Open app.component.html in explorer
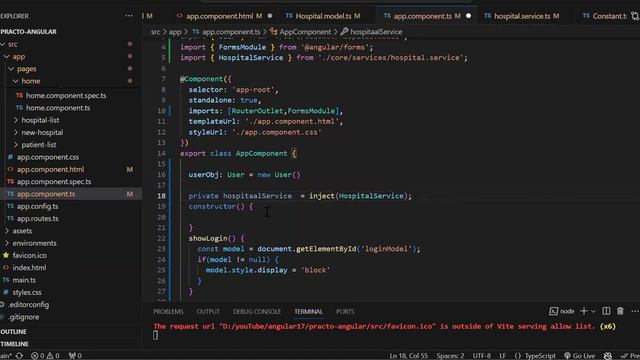640x360 pixels. coord(50,169)
